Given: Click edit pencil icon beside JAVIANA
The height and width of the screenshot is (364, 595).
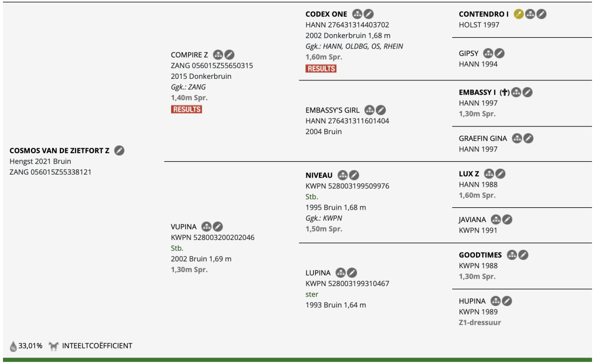Looking at the screenshot, I should tap(507, 219).
